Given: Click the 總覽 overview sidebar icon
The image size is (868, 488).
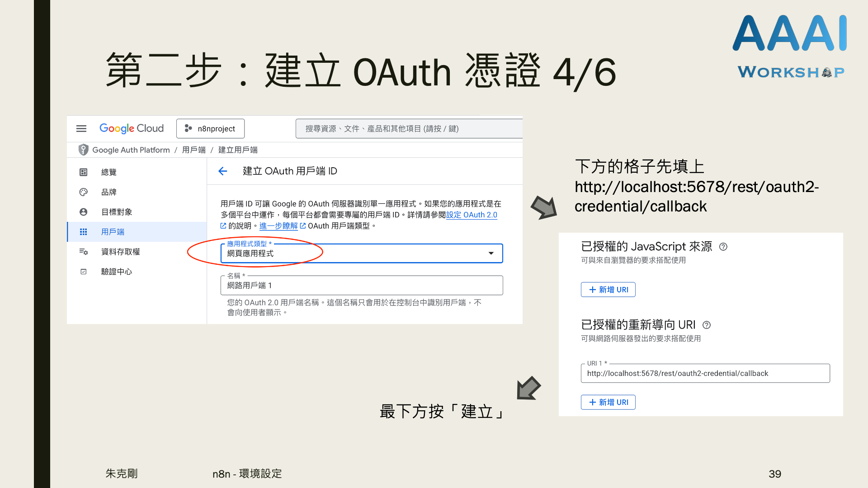Looking at the screenshot, I should click(84, 172).
